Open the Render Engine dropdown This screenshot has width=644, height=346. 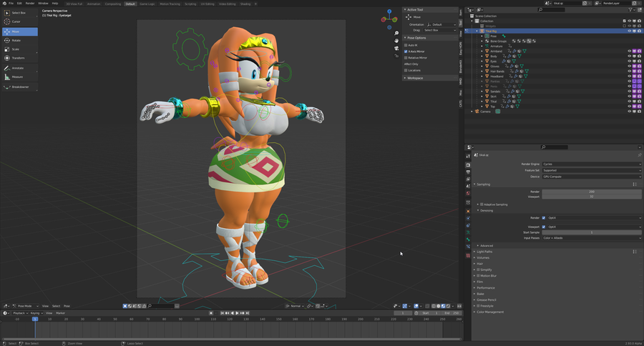(x=592, y=164)
